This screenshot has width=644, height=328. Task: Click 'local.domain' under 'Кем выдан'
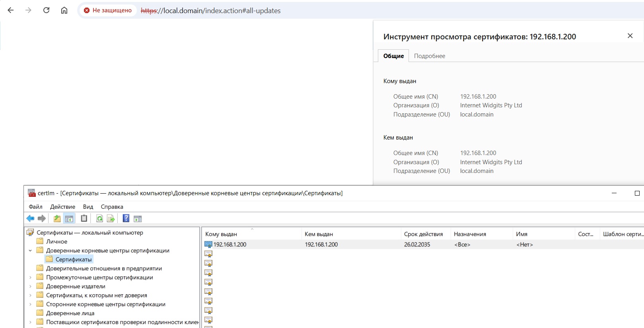click(477, 171)
